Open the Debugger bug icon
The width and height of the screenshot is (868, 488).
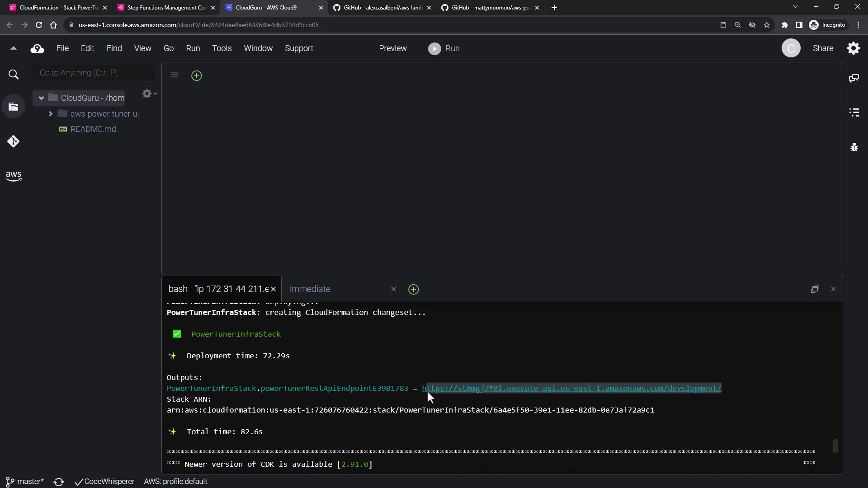coord(854,147)
